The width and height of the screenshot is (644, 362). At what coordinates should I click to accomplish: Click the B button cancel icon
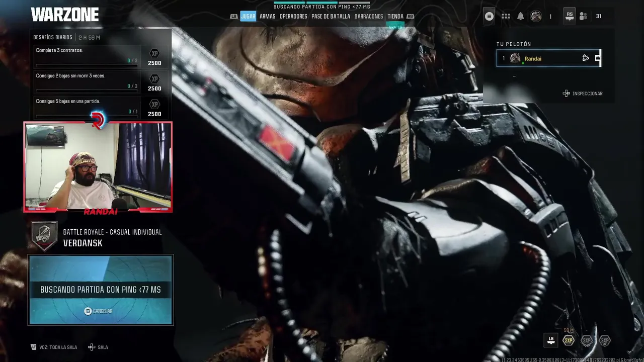click(x=88, y=311)
